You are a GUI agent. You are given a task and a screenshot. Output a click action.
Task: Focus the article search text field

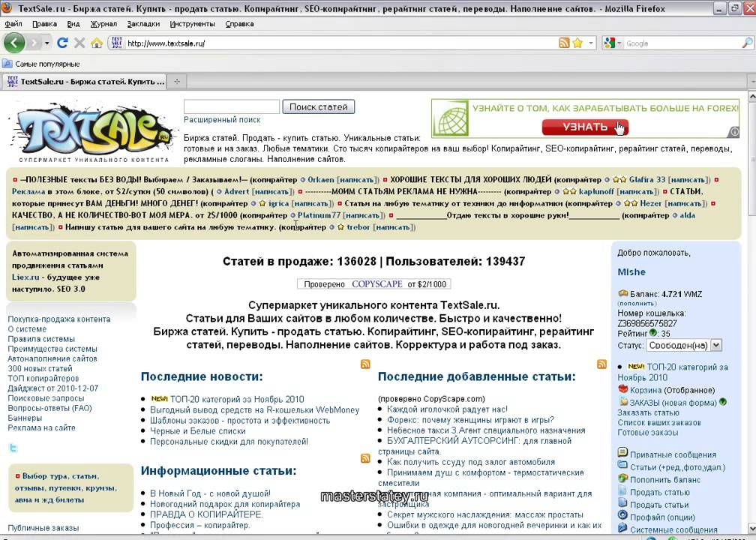tap(232, 106)
